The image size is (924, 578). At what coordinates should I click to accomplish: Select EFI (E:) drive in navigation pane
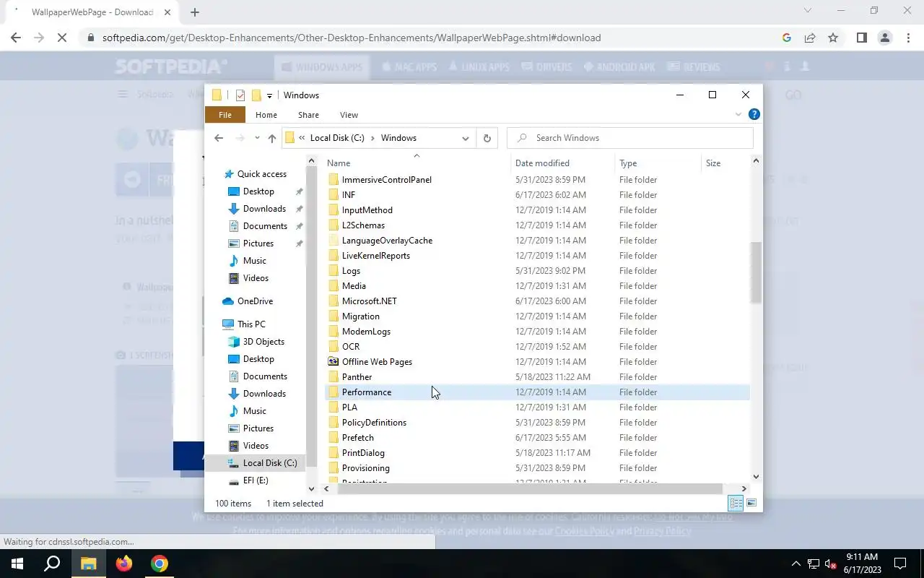pos(255,480)
